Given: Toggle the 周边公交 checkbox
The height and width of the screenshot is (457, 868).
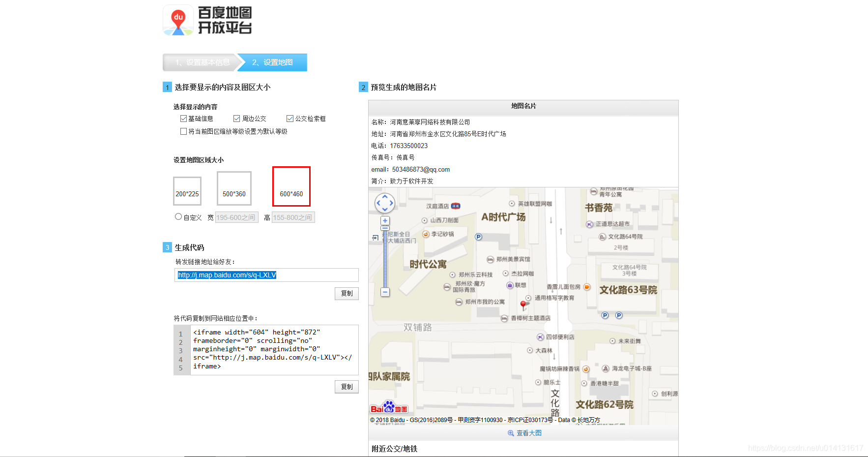Looking at the screenshot, I should pyautogui.click(x=237, y=119).
